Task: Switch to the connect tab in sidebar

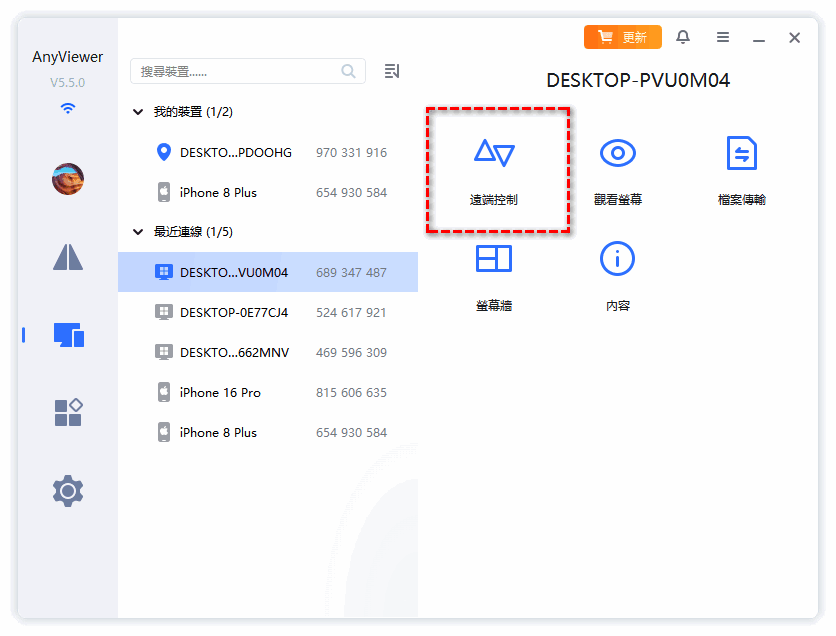Action: coord(68,257)
